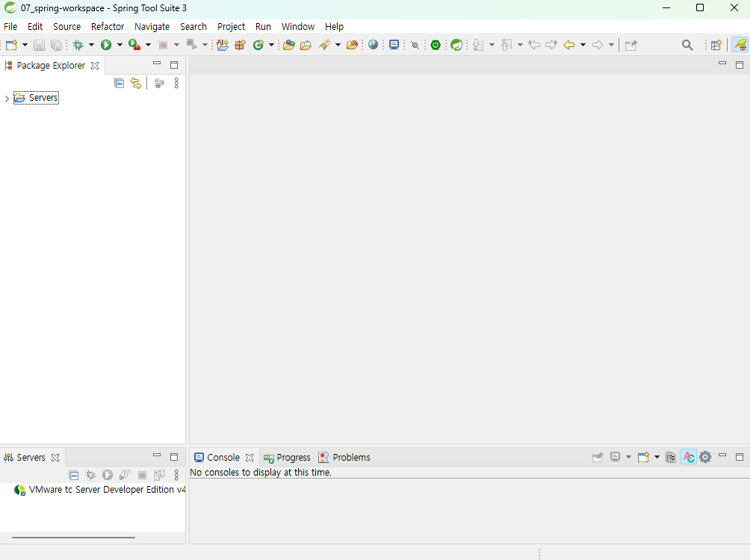Click the green Run play button
This screenshot has height=560, width=750.
tap(106, 45)
